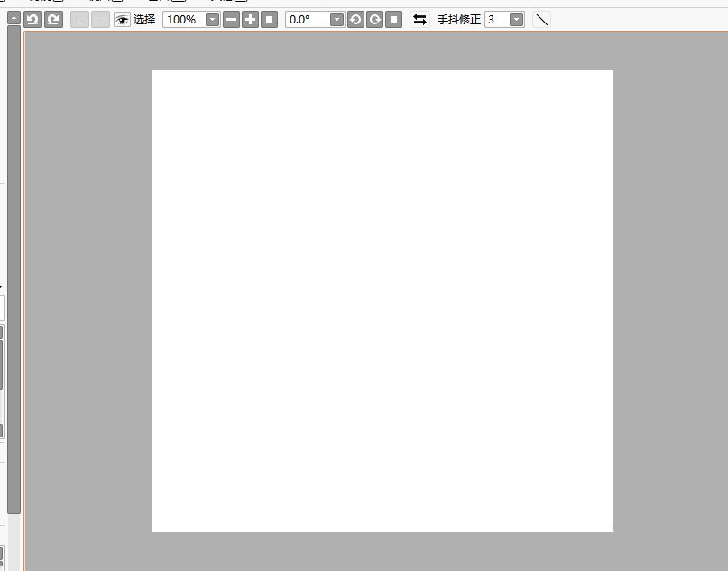The width and height of the screenshot is (728, 571).
Task: Flip the canvas view horizontally
Action: click(419, 20)
